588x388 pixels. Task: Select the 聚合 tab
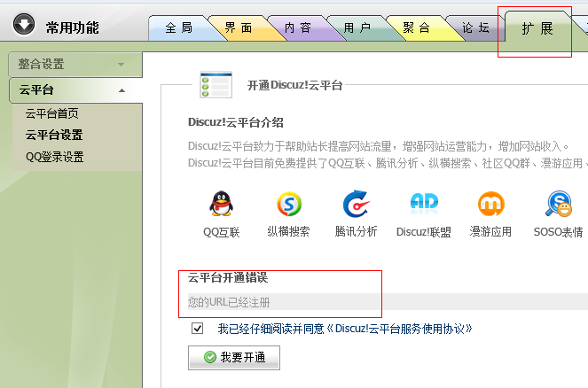[416, 27]
